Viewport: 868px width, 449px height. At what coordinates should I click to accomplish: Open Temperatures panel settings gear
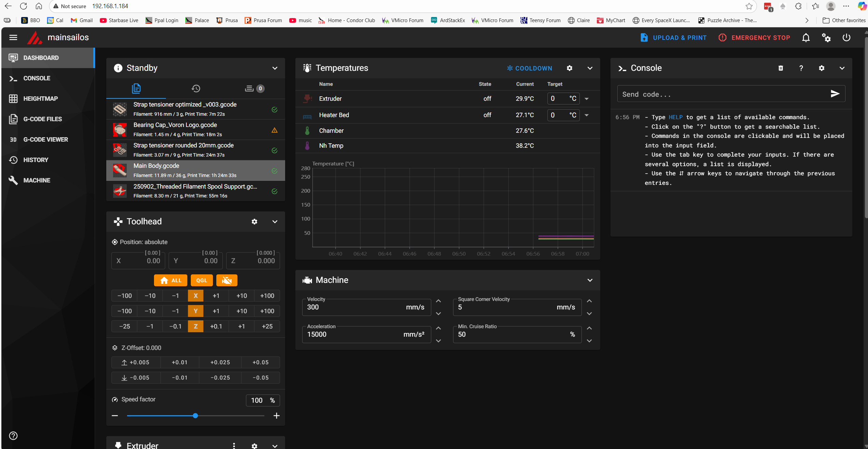pos(570,68)
